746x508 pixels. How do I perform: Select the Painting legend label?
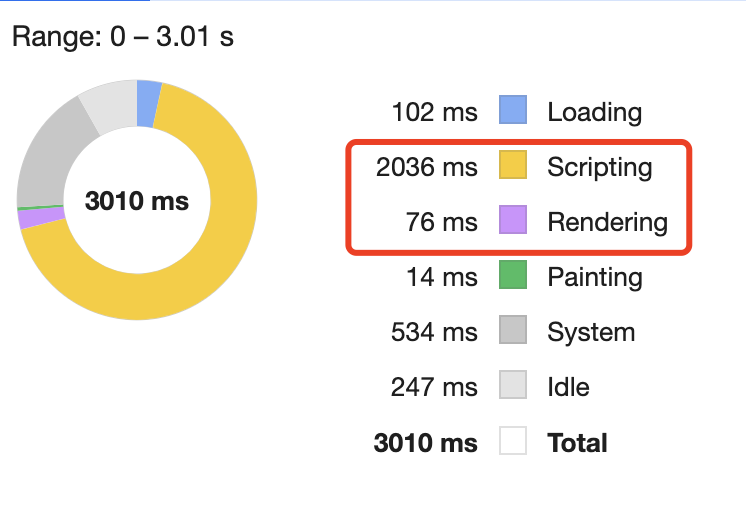(594, 277)
